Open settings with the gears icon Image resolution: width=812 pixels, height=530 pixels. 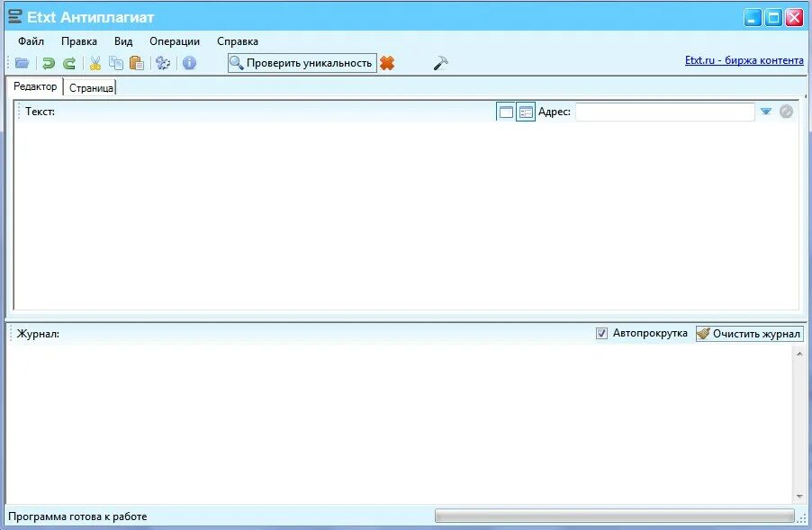(163, 63)
